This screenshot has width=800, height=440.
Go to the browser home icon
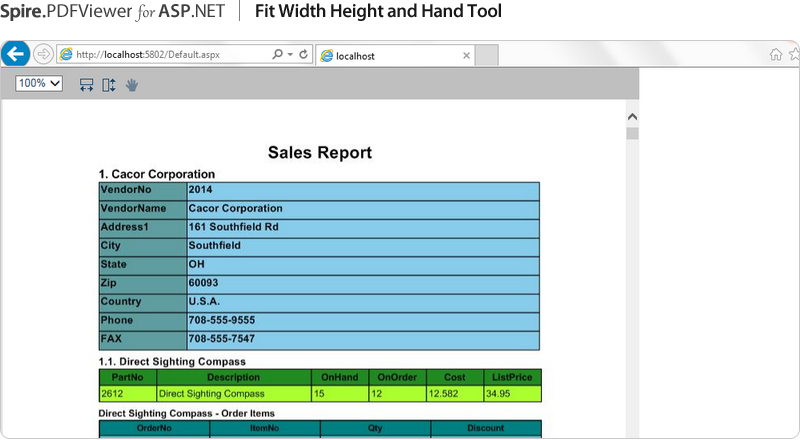click(x=776, y=54)
